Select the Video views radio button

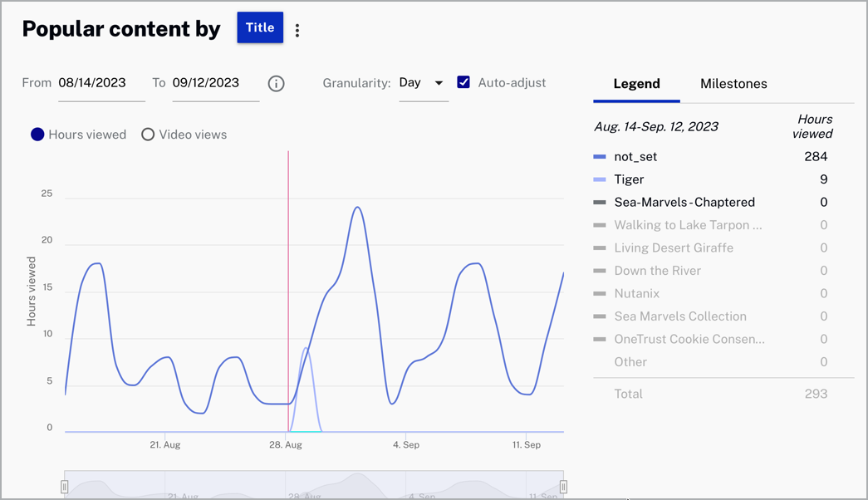click(148, 135)
